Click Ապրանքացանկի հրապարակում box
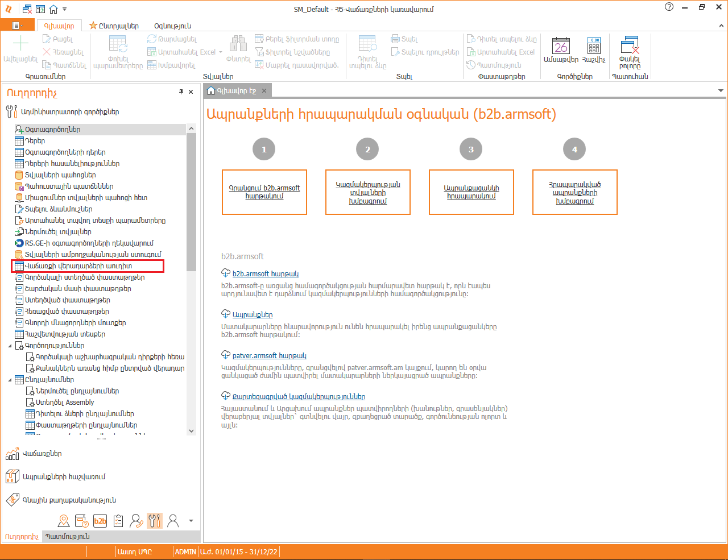 pyautogui.click(x=471, y=192)
